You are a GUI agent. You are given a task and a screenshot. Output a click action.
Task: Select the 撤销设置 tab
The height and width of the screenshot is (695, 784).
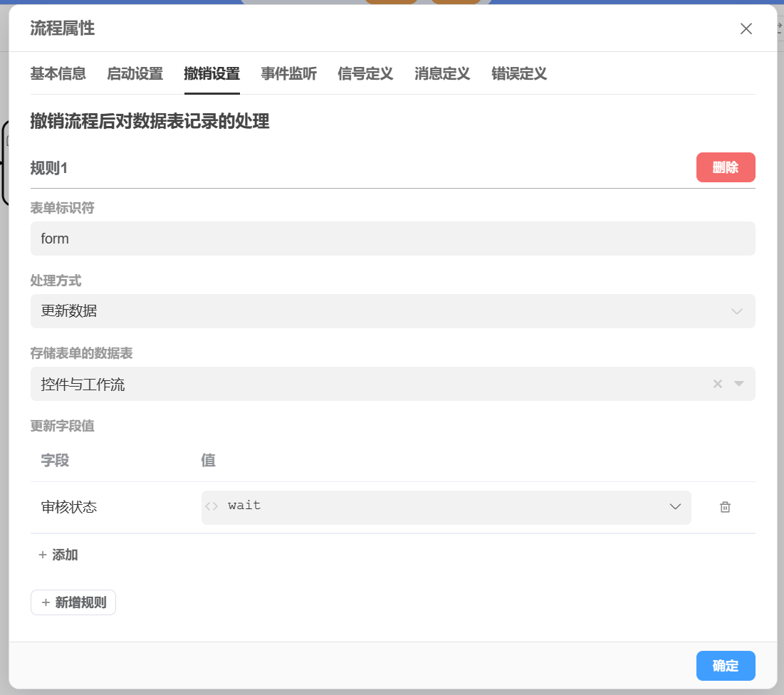pos(211,73)
